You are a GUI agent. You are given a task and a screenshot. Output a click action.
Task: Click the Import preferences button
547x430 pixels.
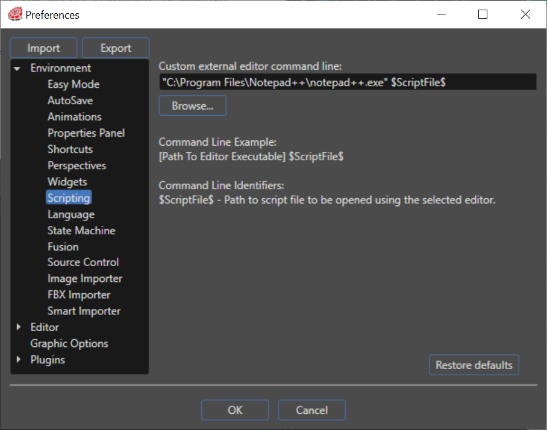(x=44, y=48)
